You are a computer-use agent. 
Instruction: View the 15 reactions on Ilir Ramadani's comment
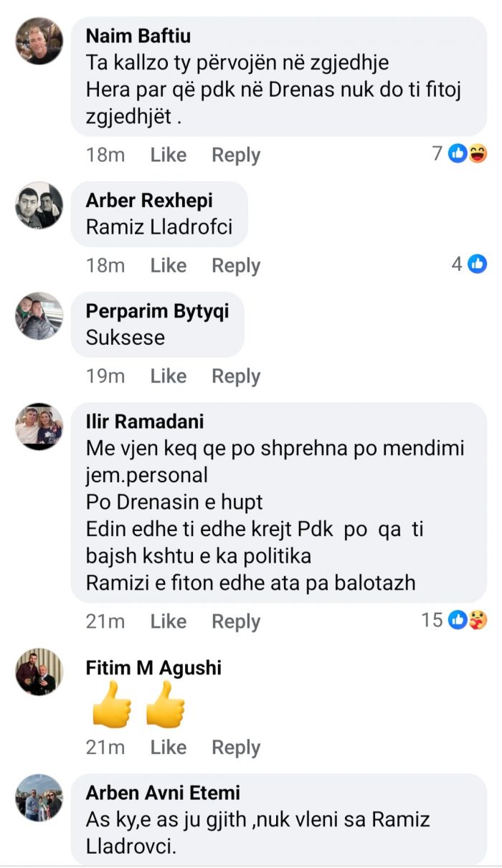[x=455, y=620]
